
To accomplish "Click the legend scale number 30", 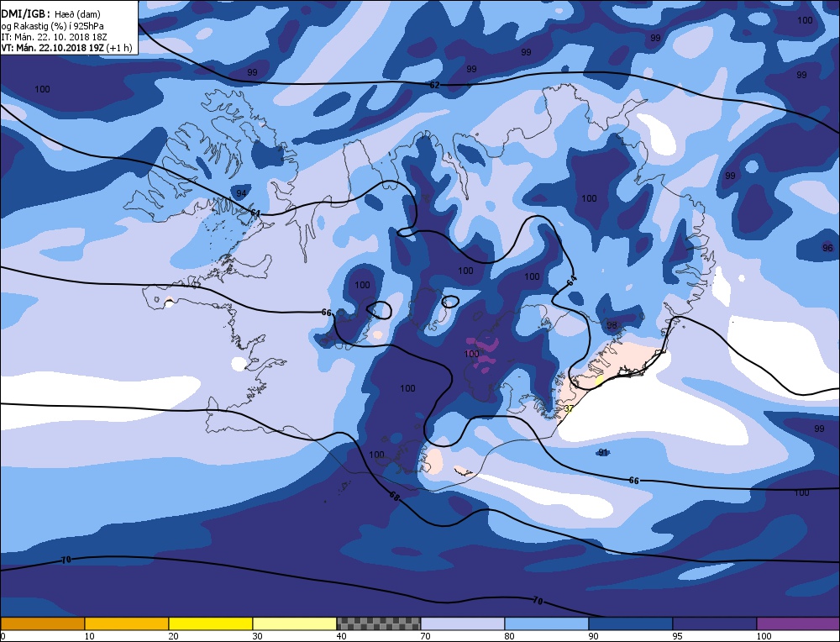I will tap(257, 636).
